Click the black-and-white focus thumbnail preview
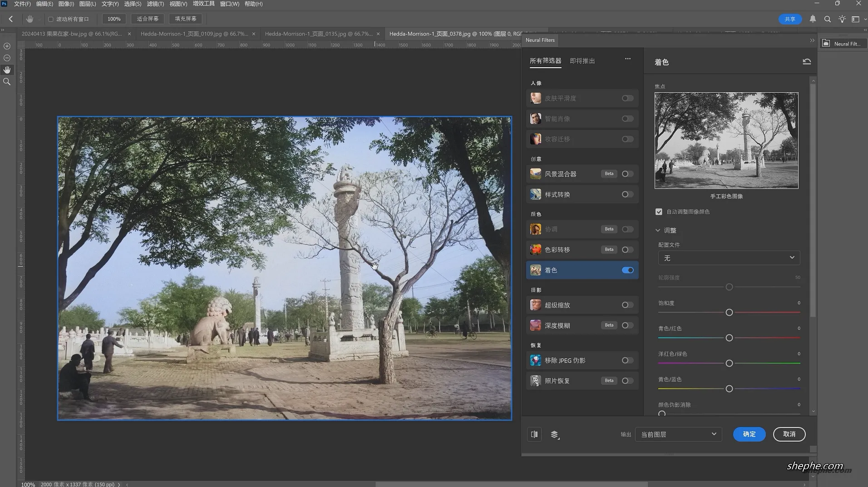Viewport: 868px width, 487px height. [726, 141]
